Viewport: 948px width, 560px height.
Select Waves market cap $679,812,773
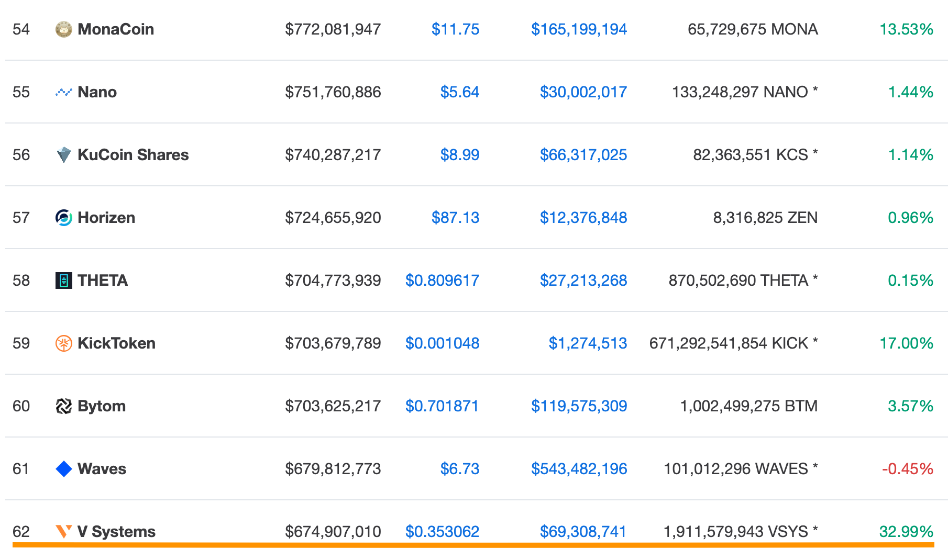[x=333, y=469]
